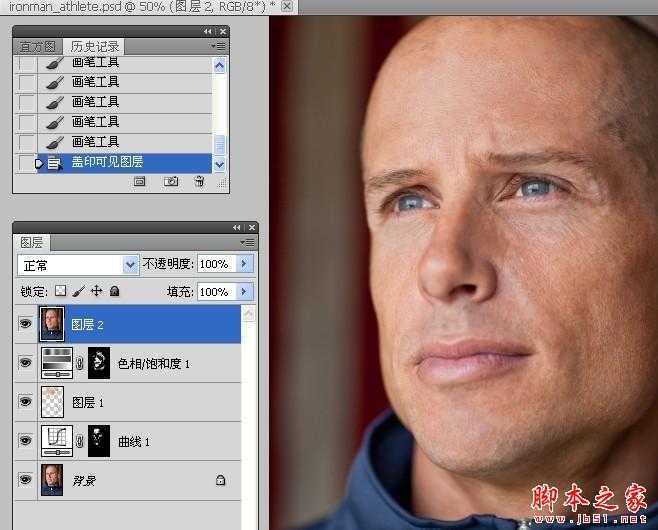Click the create new snapshot camera icon
This screenshot has height=530, width=658.
[x=170, y=181]
